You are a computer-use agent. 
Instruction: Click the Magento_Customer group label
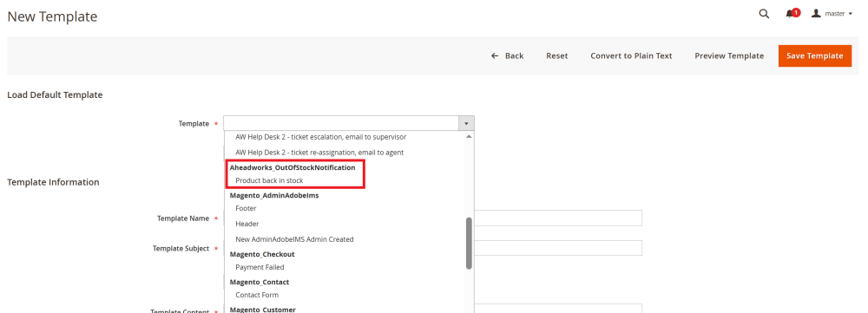[262, 310]
